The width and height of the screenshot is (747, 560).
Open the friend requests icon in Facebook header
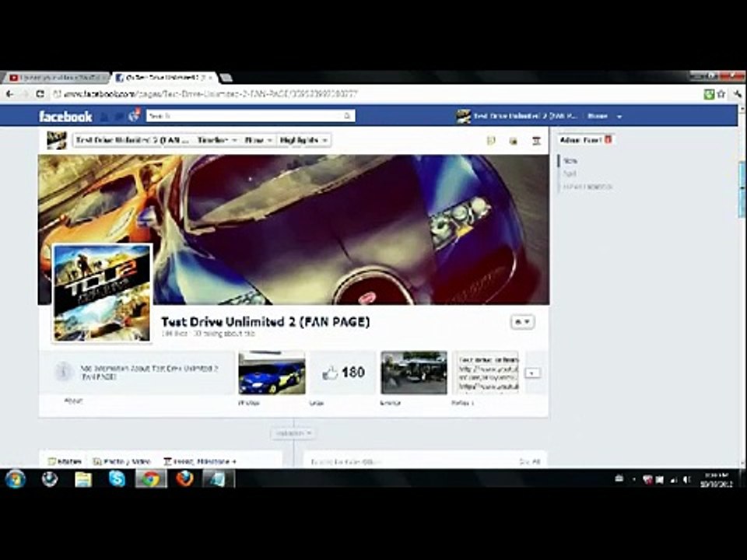(x=104, y=116)
